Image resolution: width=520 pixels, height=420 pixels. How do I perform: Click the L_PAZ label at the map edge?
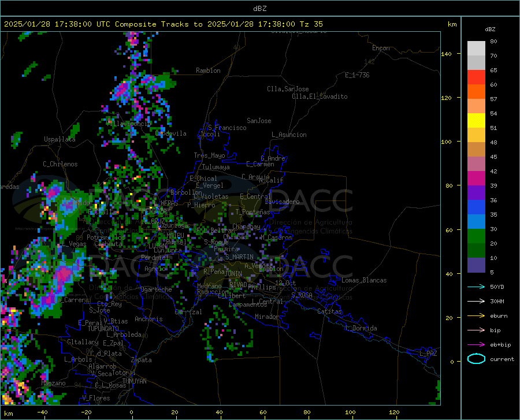[x=428, y=354]
